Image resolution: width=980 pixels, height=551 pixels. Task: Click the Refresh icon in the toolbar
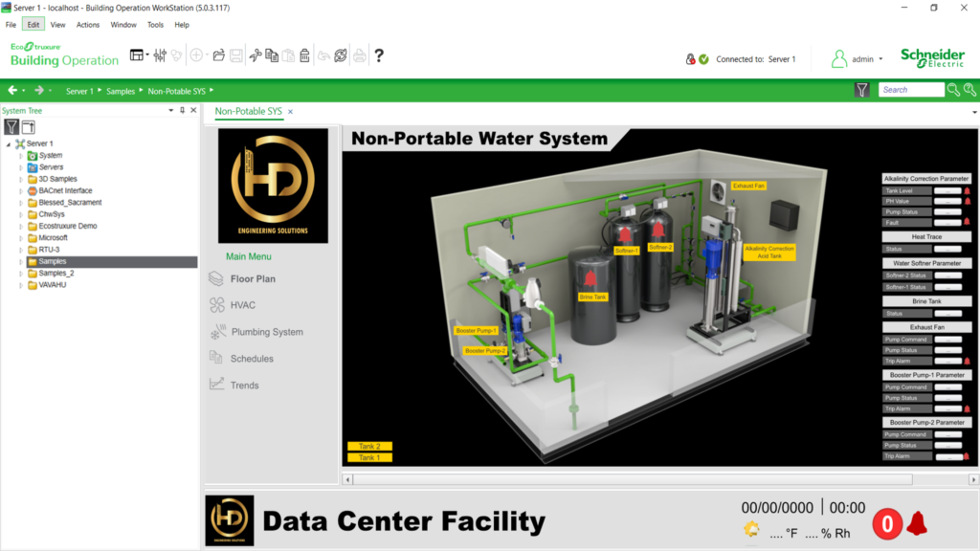click(341, 55)
